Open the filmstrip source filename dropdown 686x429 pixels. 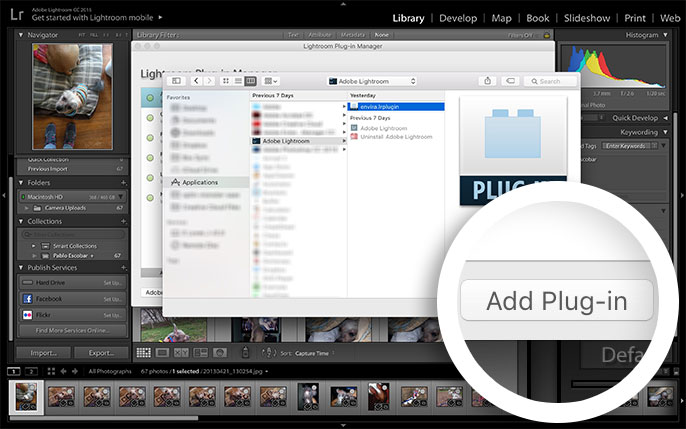pos(266,372)
